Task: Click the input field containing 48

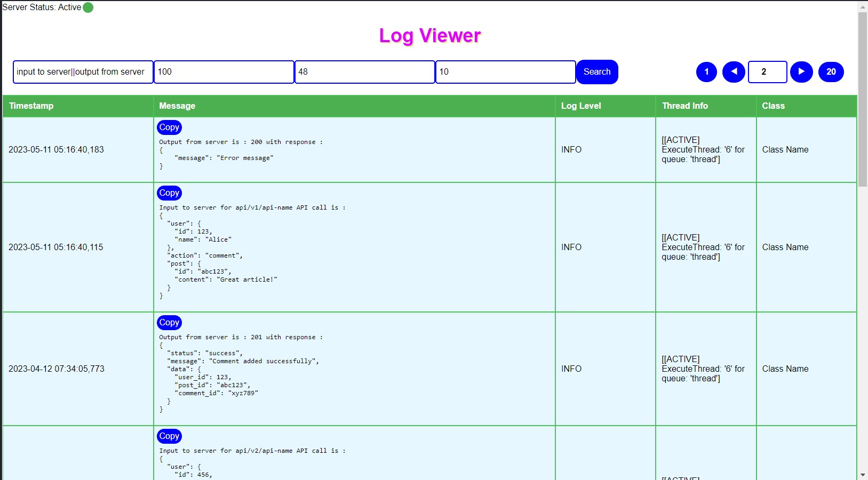Action: pyautogui.click(x=364, y=72)
